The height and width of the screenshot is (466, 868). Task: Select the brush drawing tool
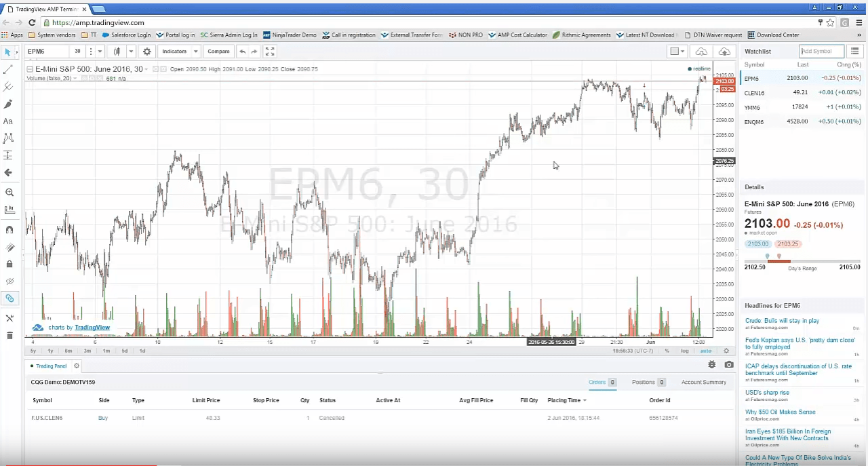(8, 104)
